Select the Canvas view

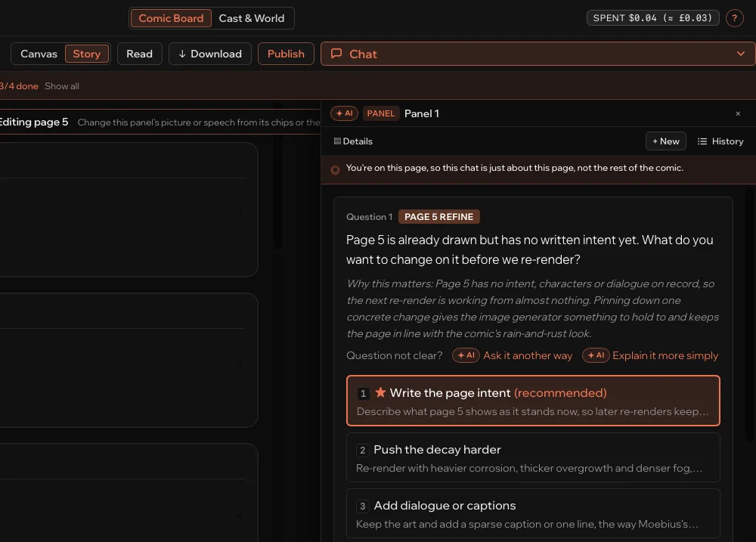tap(39, 54)
